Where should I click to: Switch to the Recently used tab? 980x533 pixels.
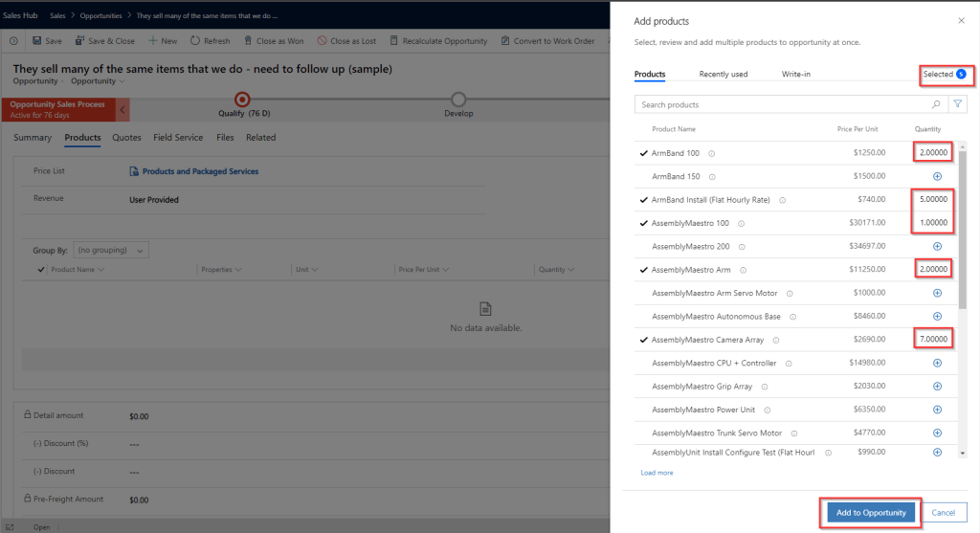coord(723,74)
